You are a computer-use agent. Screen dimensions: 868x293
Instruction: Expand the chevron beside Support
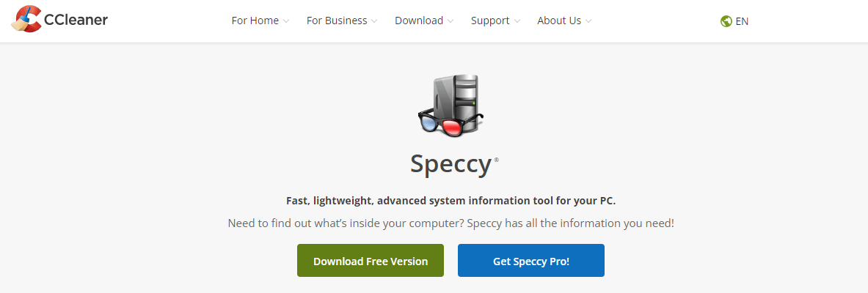click(517, 21)
